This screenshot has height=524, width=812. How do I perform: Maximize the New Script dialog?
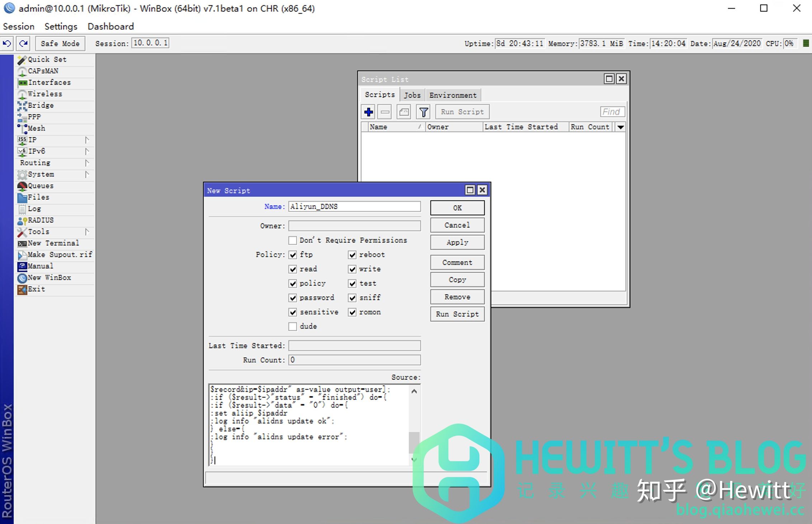[470, 190]
